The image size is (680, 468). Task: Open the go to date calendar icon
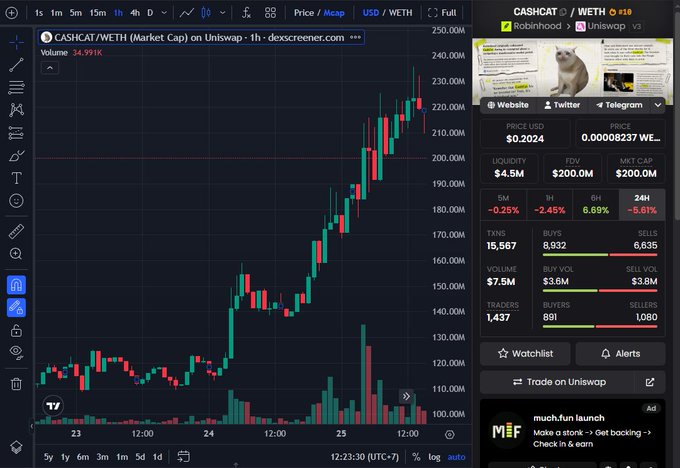pyautogui.click(x=183, y=457)
